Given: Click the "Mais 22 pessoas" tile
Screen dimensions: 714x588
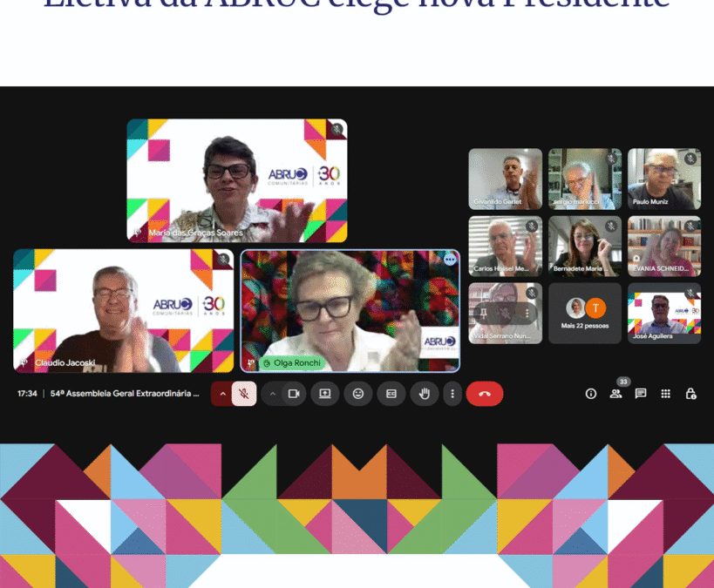Looking at the screenshot, I should 585,314.
